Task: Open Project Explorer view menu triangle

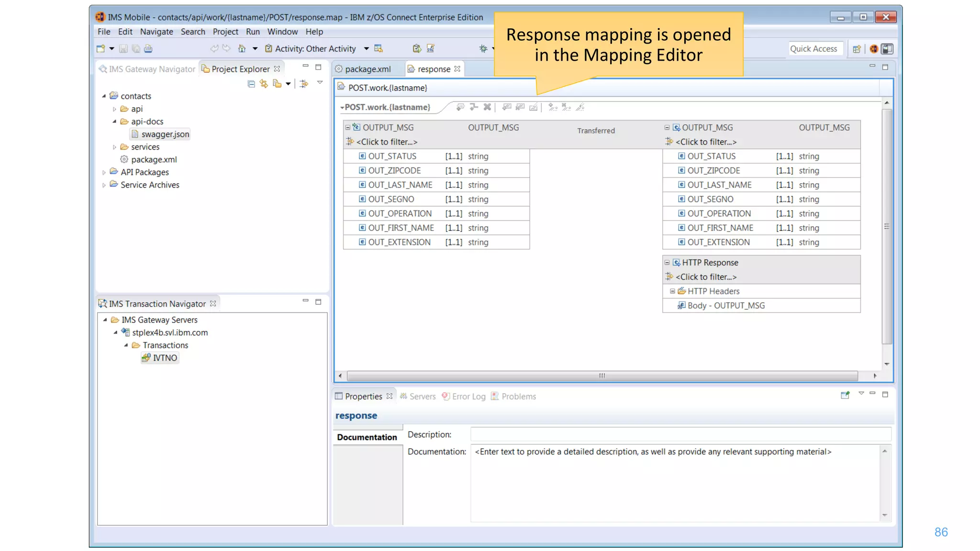Action: 320,83
